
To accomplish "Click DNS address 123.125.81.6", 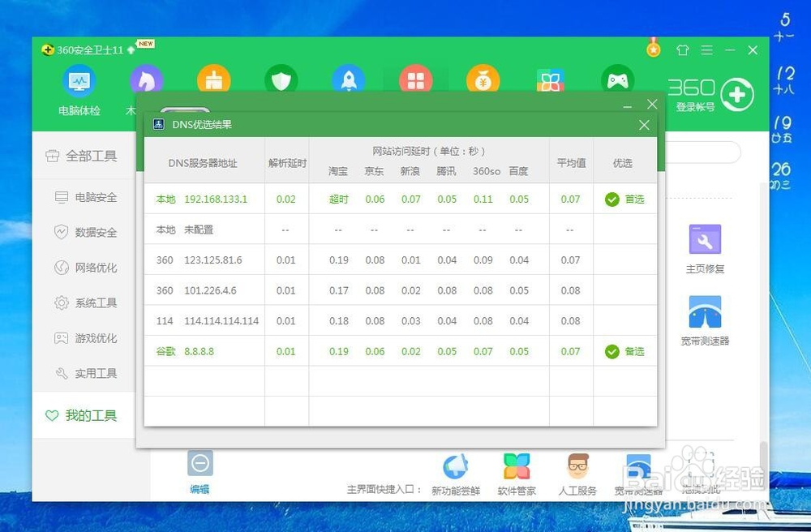I will [213, 260].
